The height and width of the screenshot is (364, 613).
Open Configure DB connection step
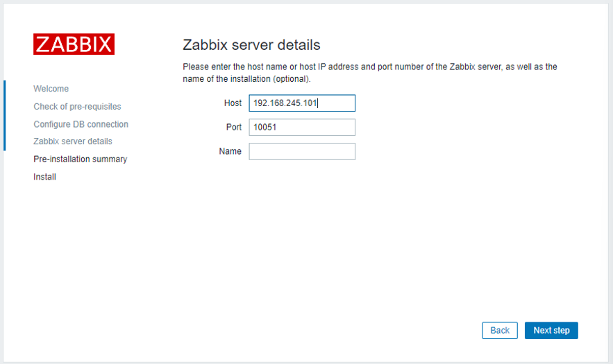pos(81,124)
